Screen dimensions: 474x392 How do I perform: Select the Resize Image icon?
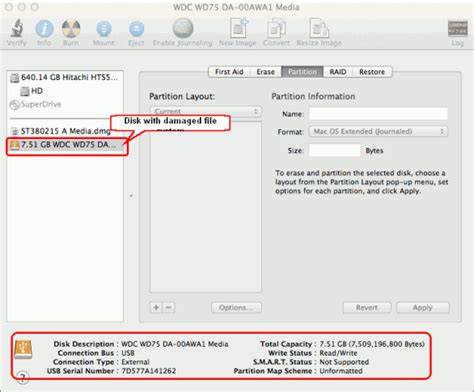click(x=319, y=28)
